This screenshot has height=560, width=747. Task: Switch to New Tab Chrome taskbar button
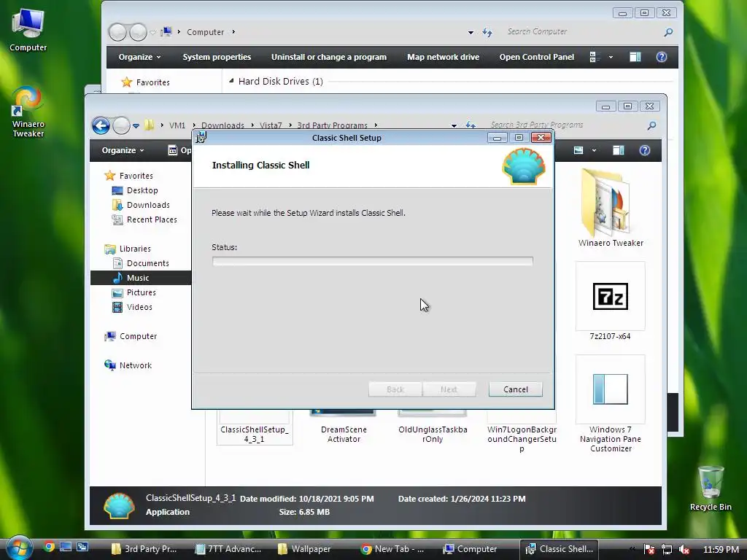(392, 549)
